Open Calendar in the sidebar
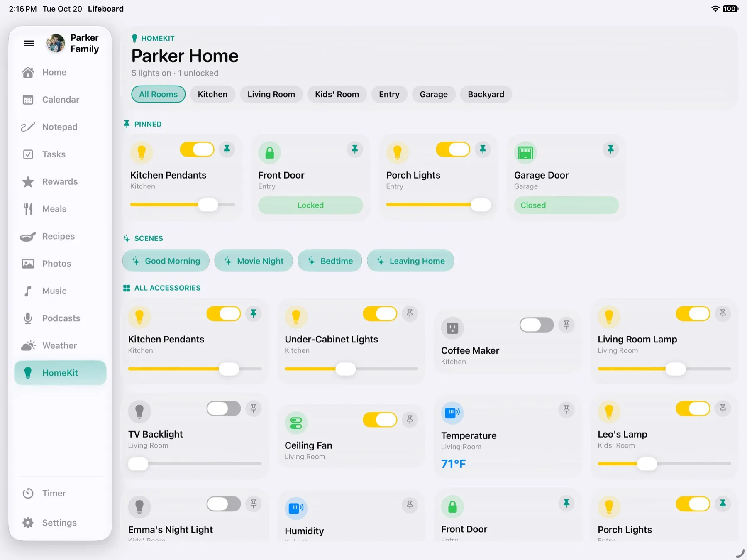Viewport: 747px width, 560px height. (x=60, y=100)
